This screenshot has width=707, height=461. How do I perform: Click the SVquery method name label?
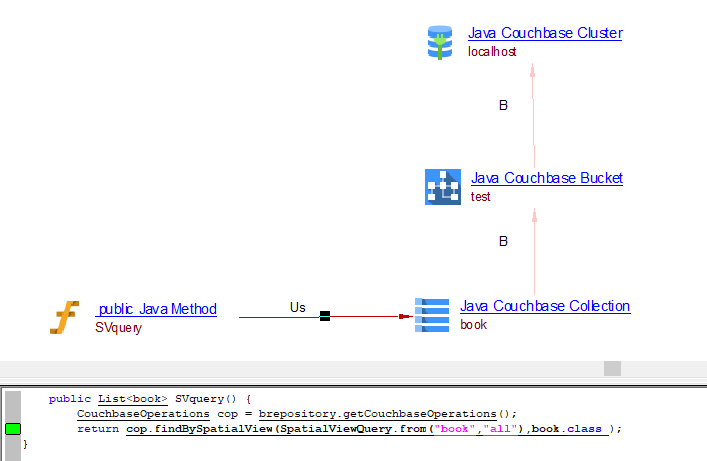point(118,327)
